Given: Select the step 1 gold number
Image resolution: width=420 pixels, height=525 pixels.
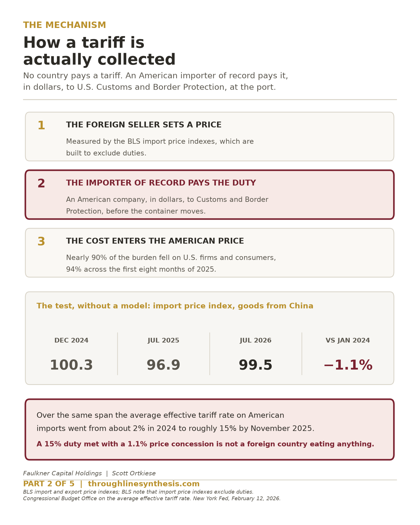Looking at the screenshot, I should tap(41, 126).
